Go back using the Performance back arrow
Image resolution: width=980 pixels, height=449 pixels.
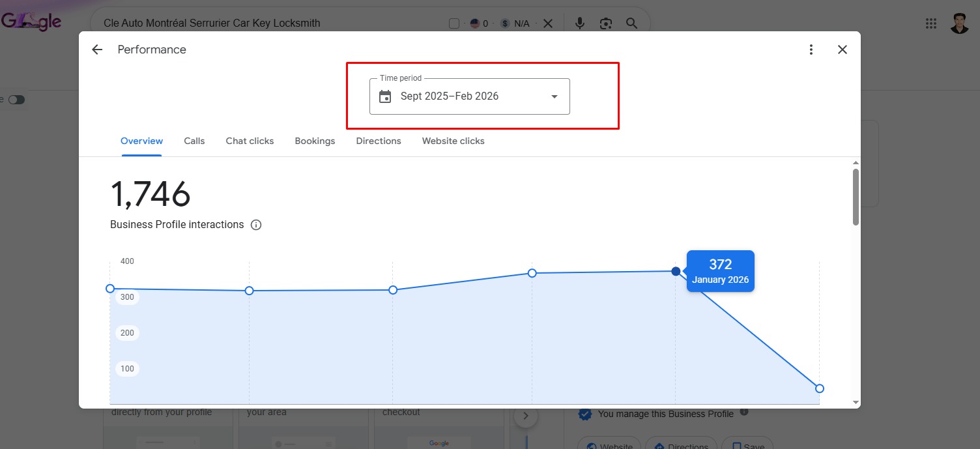pos(97,50)
